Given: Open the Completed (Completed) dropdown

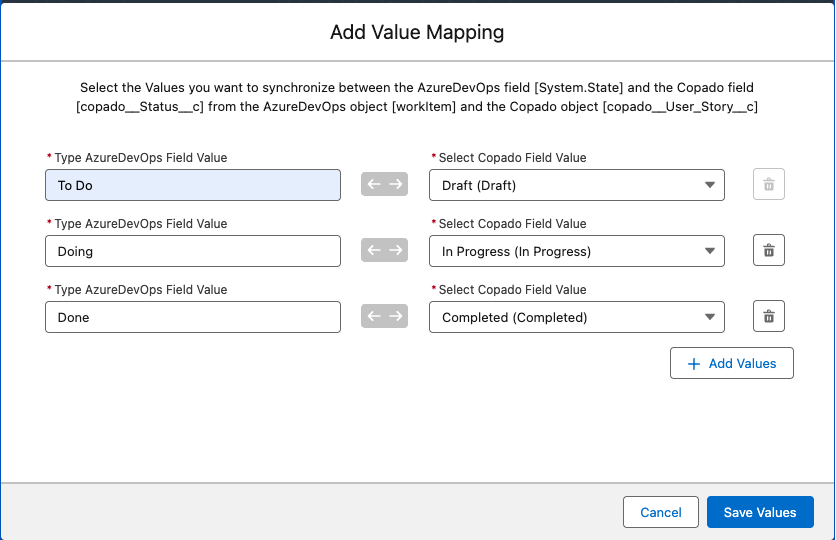Looking at the screenshot, I should click(x=577, y=317).
